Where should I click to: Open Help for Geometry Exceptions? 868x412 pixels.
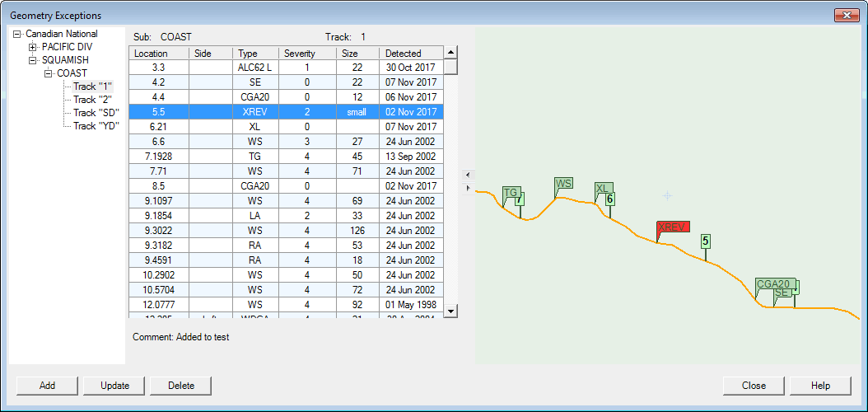pyautogui.click(x=819, y=386)
